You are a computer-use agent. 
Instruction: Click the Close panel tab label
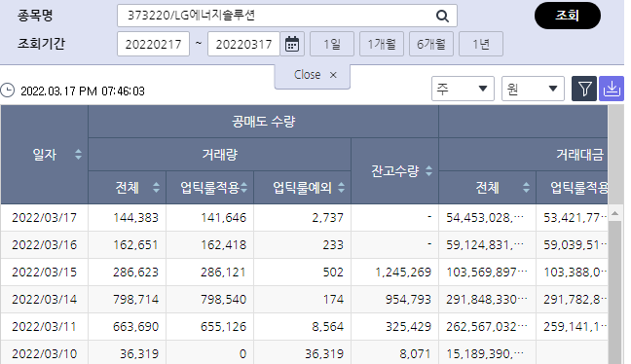point(307,75)
